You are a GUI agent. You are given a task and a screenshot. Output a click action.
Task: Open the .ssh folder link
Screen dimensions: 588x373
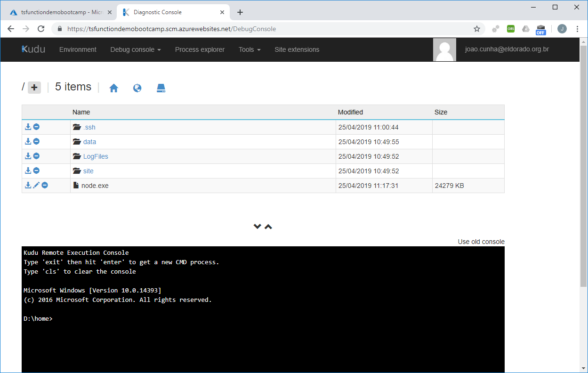click(x=89, y=127)
